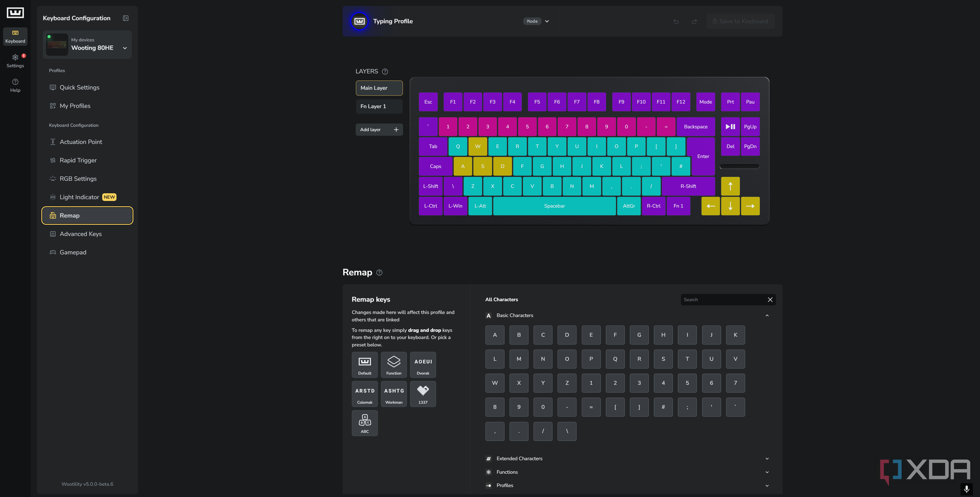Clear the search field with X
The height and width of the screenshot is (497, 980).
pos(770,300)
